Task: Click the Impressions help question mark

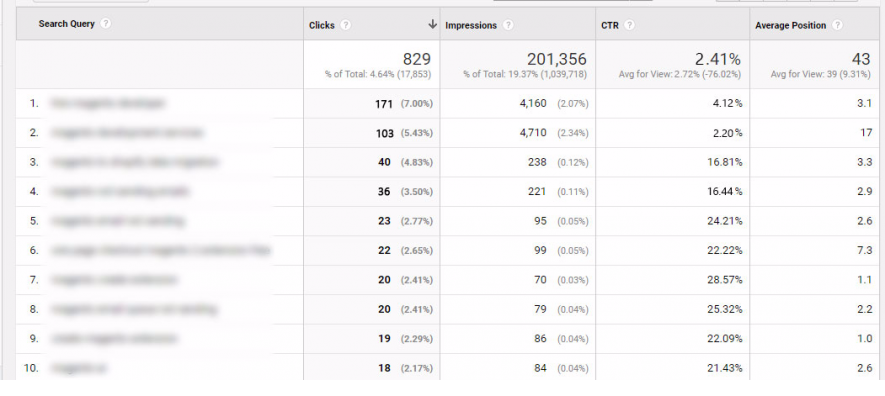Action: click(508, 25)
